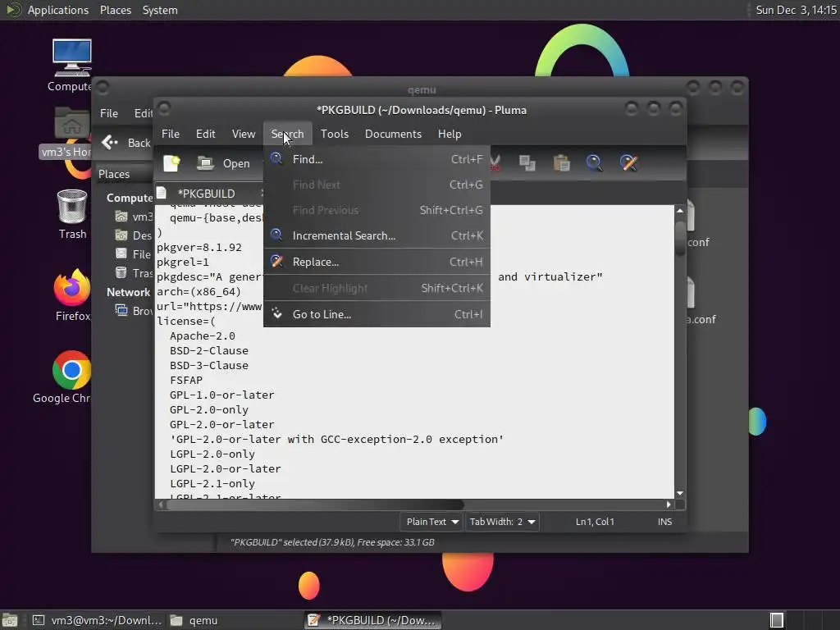Click the Cut scissors icon in toolbar

point(495,163)
